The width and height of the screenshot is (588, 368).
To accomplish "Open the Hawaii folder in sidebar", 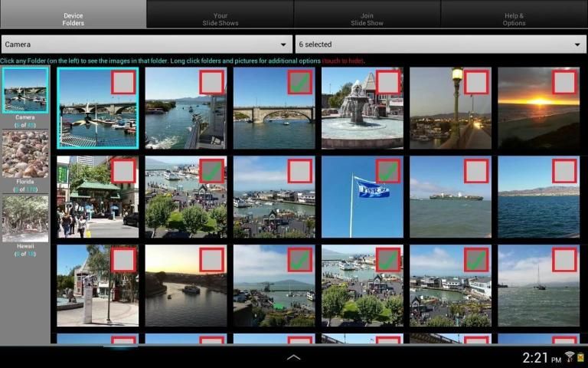I will point(25,219).
